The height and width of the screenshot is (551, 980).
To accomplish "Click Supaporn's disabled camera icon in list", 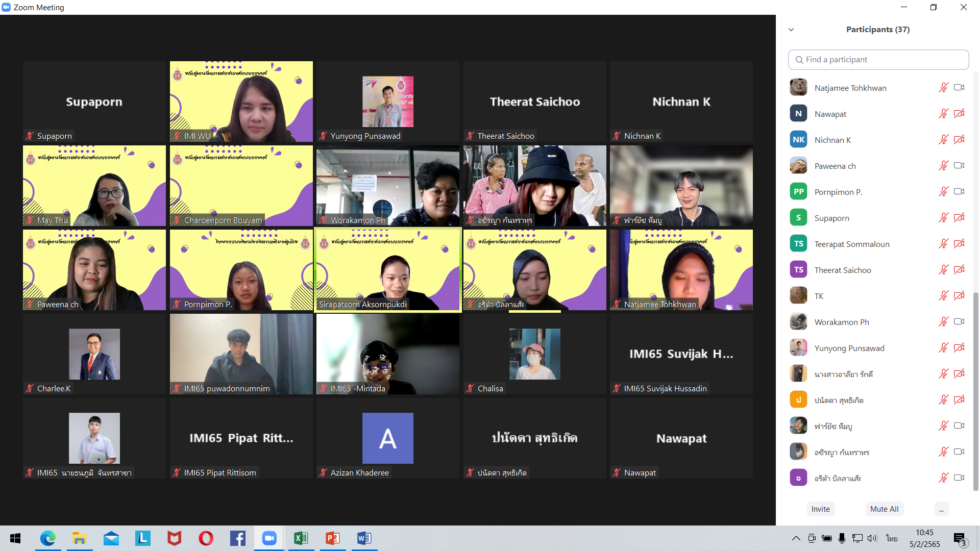I will [959, 218].
